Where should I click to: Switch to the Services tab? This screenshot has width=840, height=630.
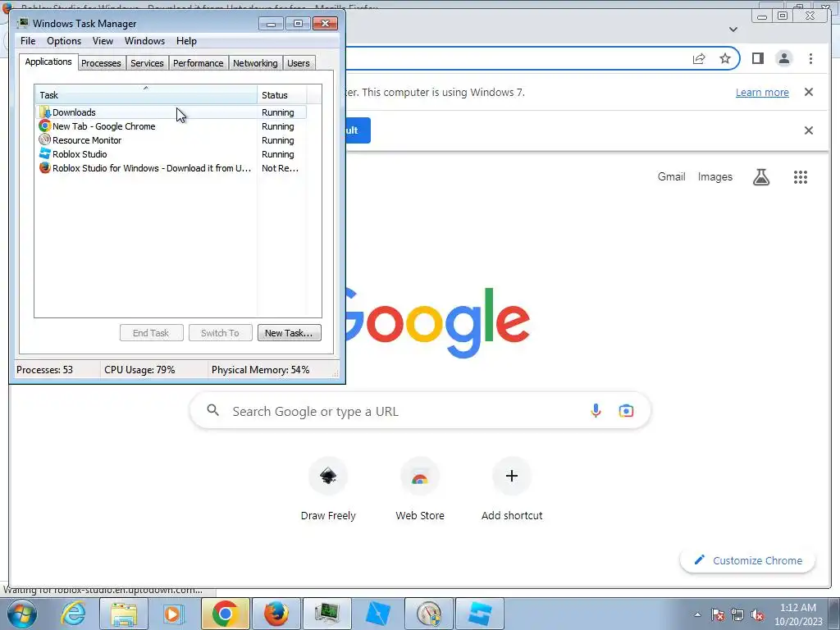coord(147,63)
